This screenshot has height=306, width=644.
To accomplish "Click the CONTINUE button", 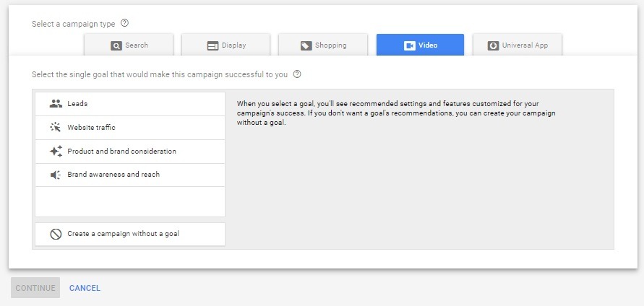I will coord(35,288).
